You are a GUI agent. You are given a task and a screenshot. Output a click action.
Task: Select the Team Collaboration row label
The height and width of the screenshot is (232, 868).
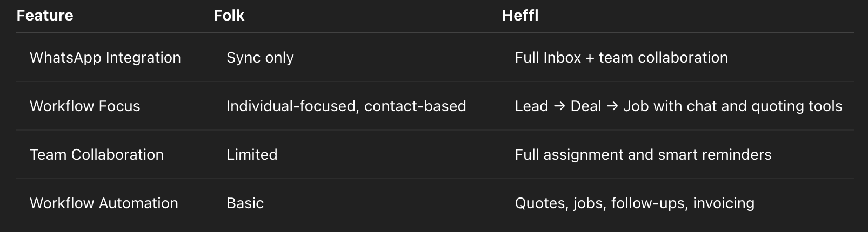point(97,154)
